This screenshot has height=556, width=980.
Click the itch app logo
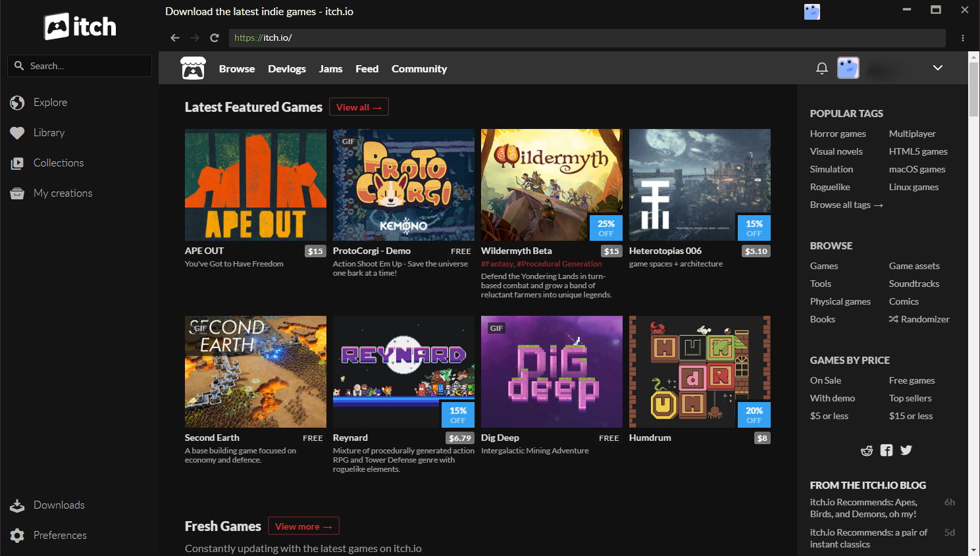point(80,26)
